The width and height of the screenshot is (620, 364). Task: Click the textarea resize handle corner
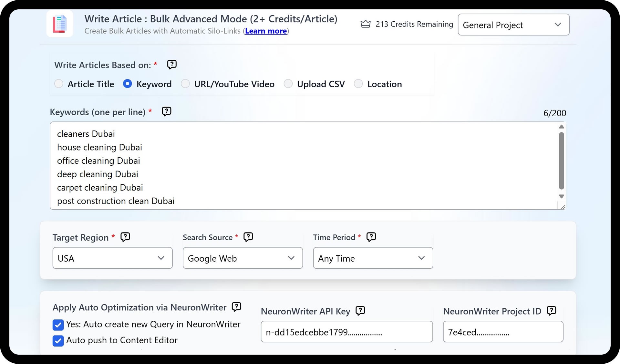pyautogui.click(x=563, y=206)
